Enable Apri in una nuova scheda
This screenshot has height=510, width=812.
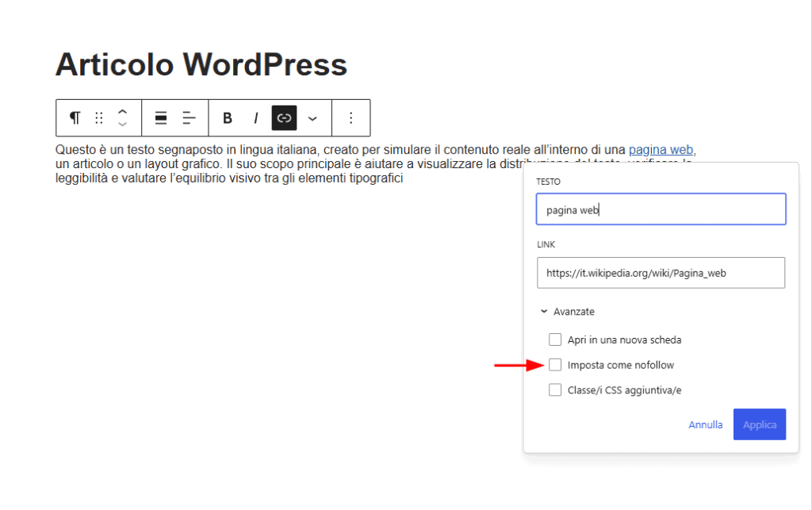click(554, 339)
